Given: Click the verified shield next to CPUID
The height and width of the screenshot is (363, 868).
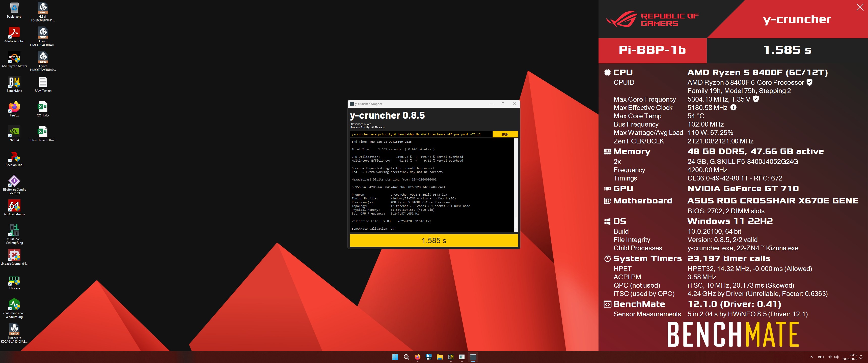Looking at the screenshot, I should (809, 82).
